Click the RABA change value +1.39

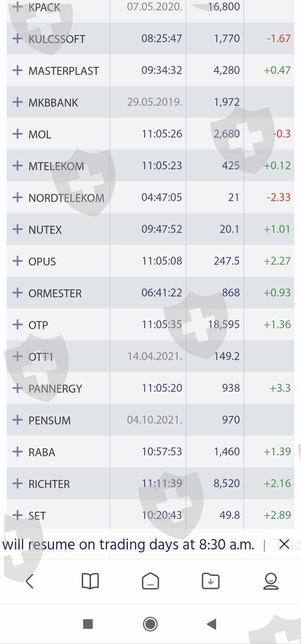(x=277, y=452)
